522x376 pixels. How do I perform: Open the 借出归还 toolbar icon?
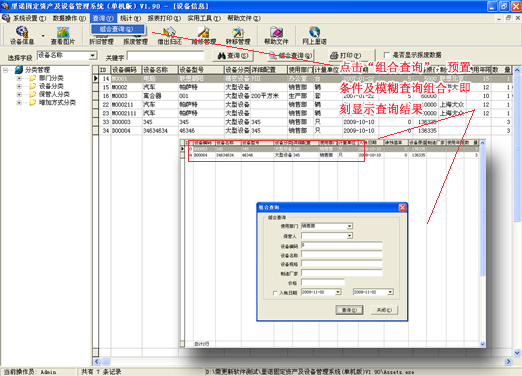170,35
